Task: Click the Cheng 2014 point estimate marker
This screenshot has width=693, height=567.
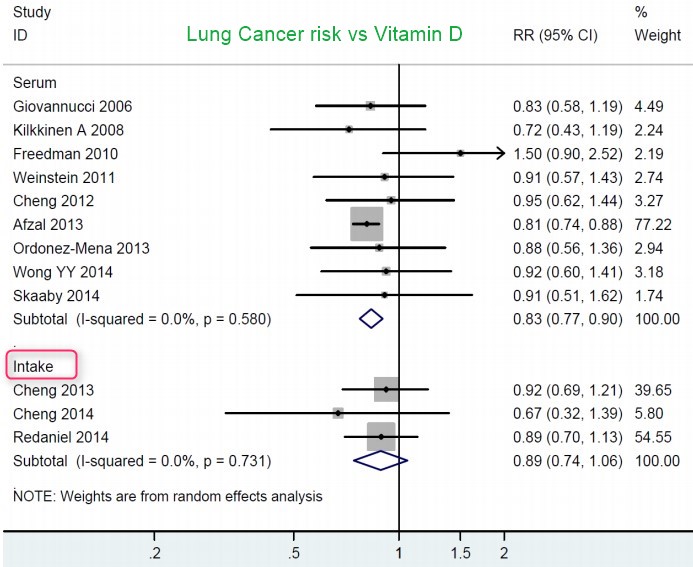Action: click(338, 413)
